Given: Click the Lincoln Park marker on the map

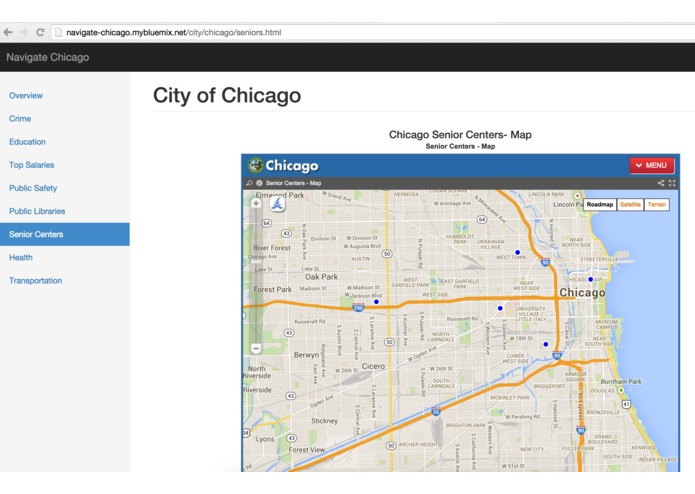Looking at the screenshot, I should click(x=577, y=195).
